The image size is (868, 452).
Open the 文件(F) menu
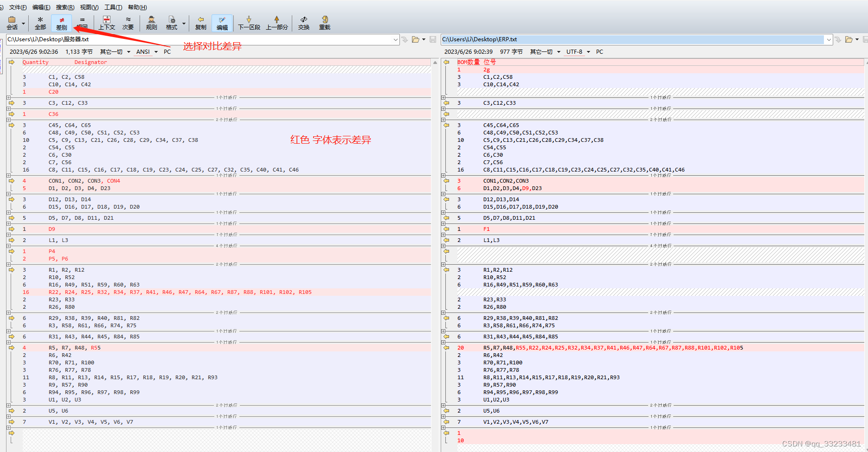pyautogui.click(x=18, y=7)
